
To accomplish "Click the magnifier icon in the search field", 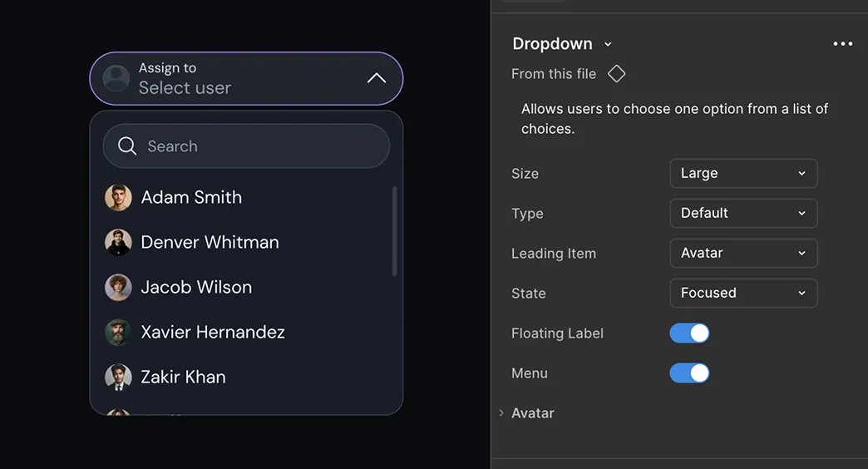I will pyautogui.click(x=127, y=146).
